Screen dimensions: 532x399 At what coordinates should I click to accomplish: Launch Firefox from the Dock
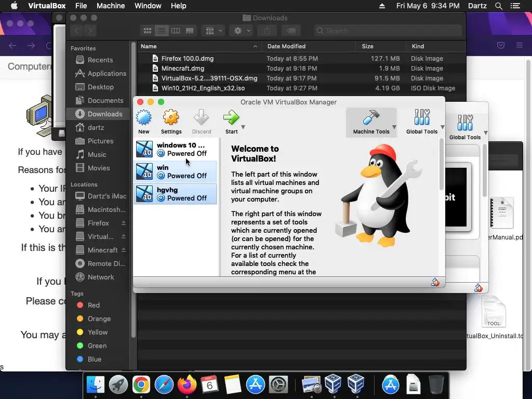coord(187,385)
